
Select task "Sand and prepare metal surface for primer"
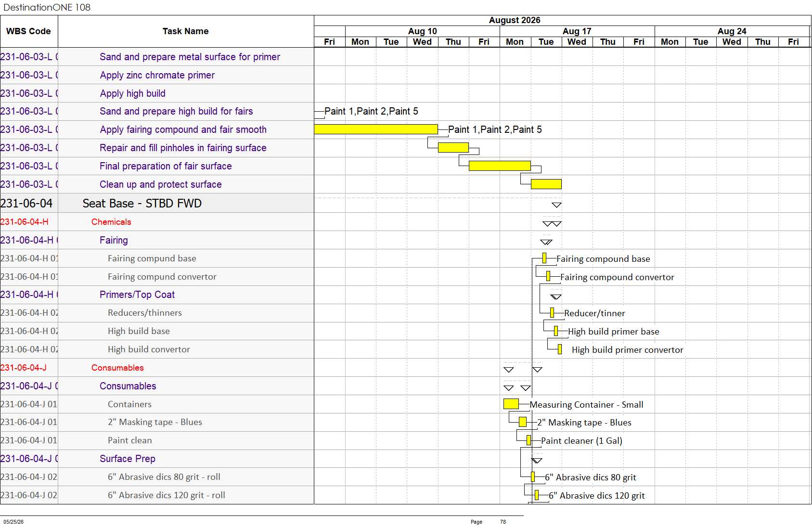tap(190, 57)
